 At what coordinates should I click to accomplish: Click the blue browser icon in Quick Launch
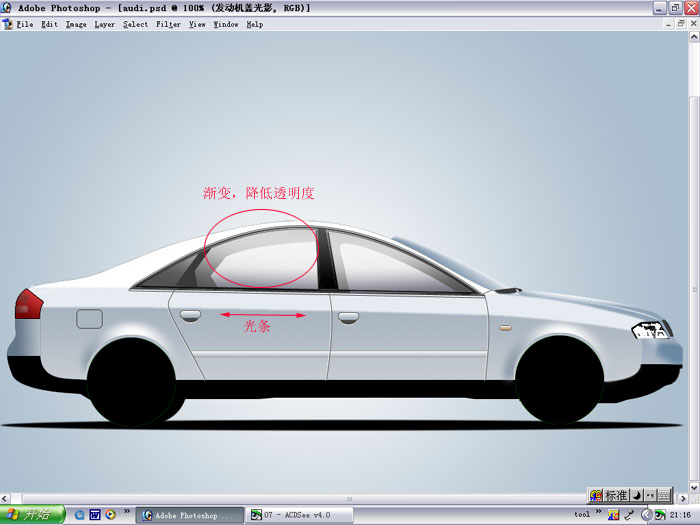coord(80,515)
